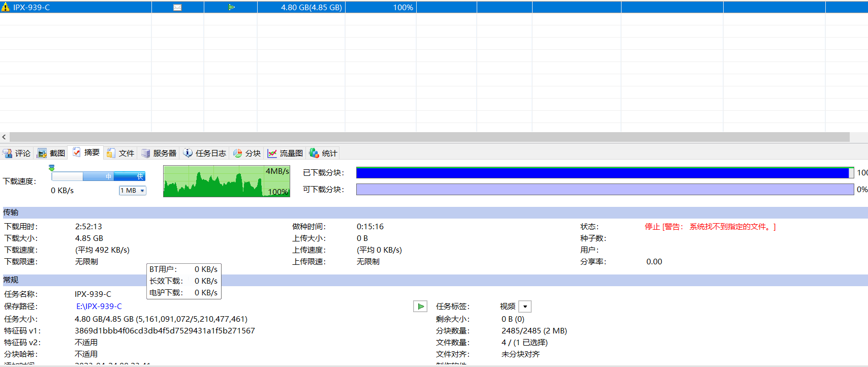Click the envelope comment icon in task row
The height and width of the screenshot is (367, 868).
pyautogui.click(x=177, y=7)
